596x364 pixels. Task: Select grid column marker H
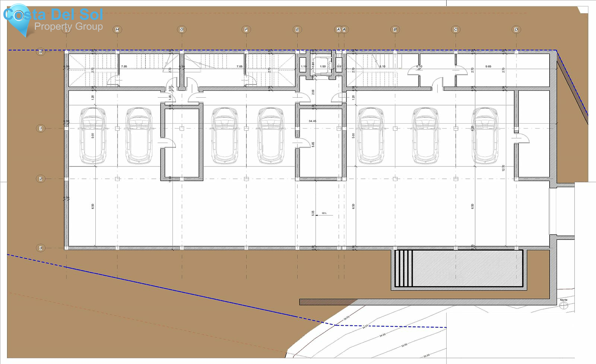[x=117, y=29]
